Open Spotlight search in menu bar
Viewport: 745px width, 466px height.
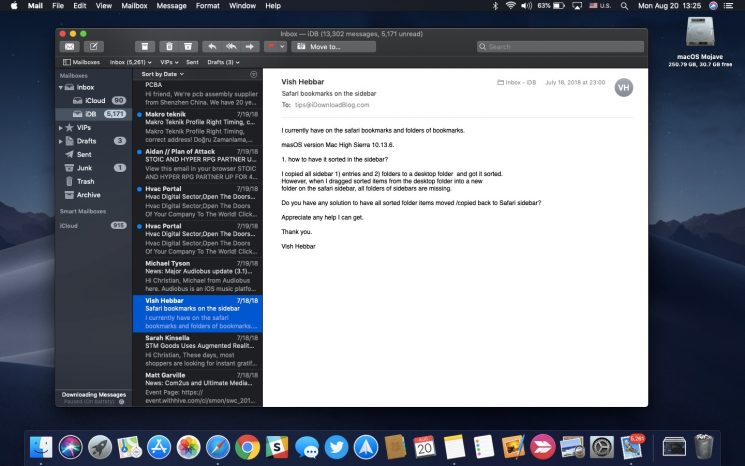click(x=624, y=6)
